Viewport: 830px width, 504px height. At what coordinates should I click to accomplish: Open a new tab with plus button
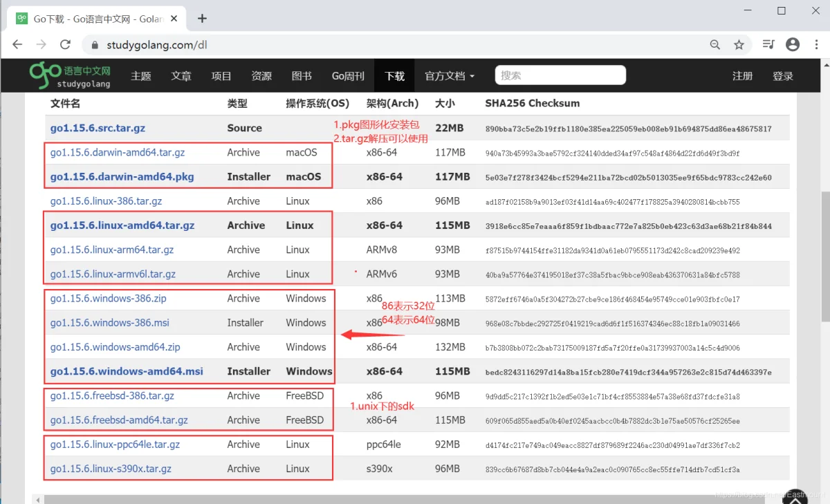pos(202,19)
